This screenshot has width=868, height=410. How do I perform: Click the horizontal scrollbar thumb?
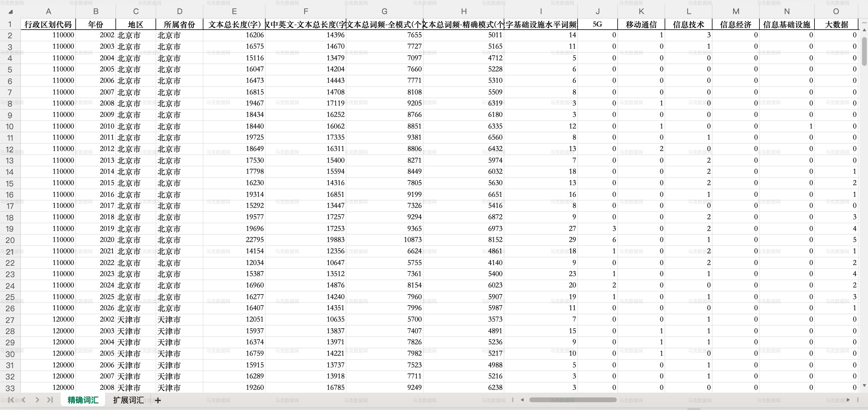pyautogui.click(x=572, y=400)
